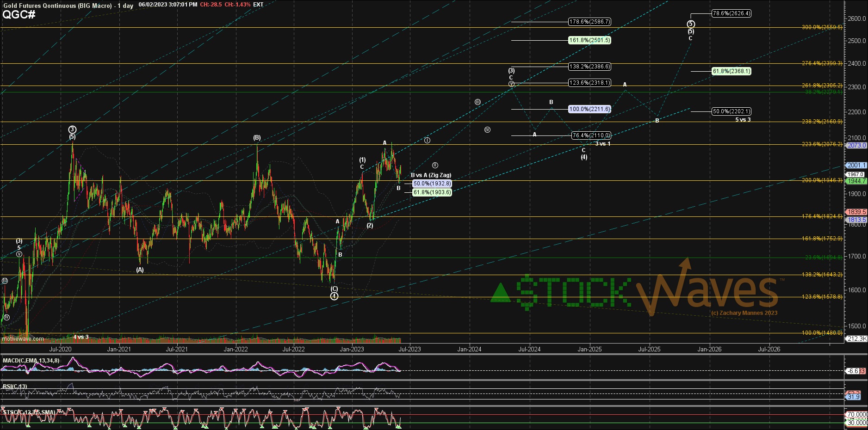Image resolution: width=868 pixels, height=430 pixels.
Task: Select the 50.0%(1932.8) retracement label
Action: [x=432, y=184]
